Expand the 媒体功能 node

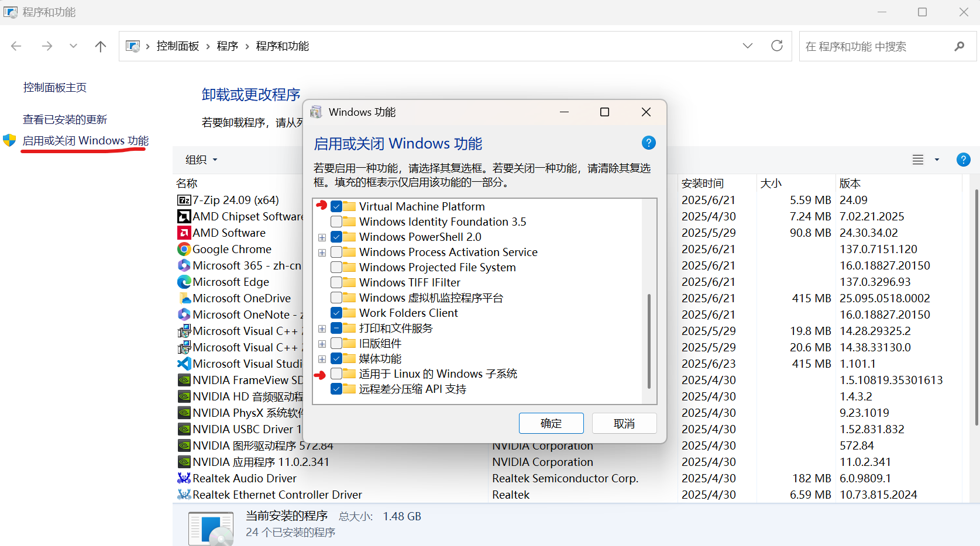322,359
